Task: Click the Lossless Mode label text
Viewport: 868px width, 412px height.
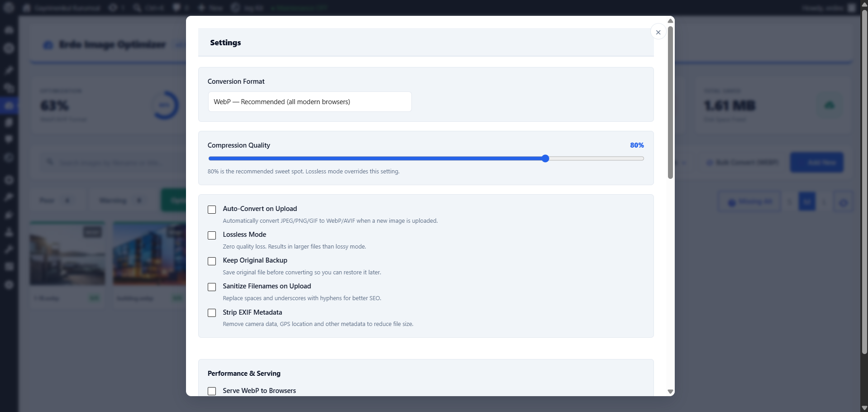Action: [244, 235]
